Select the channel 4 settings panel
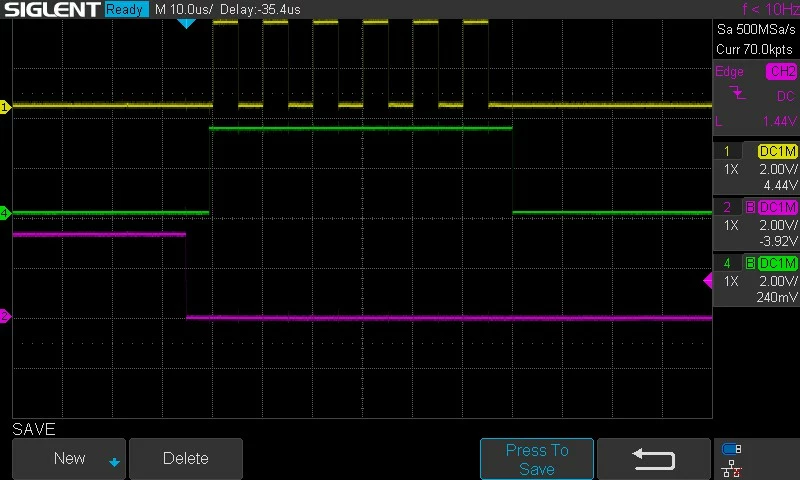 click(756, 280)
